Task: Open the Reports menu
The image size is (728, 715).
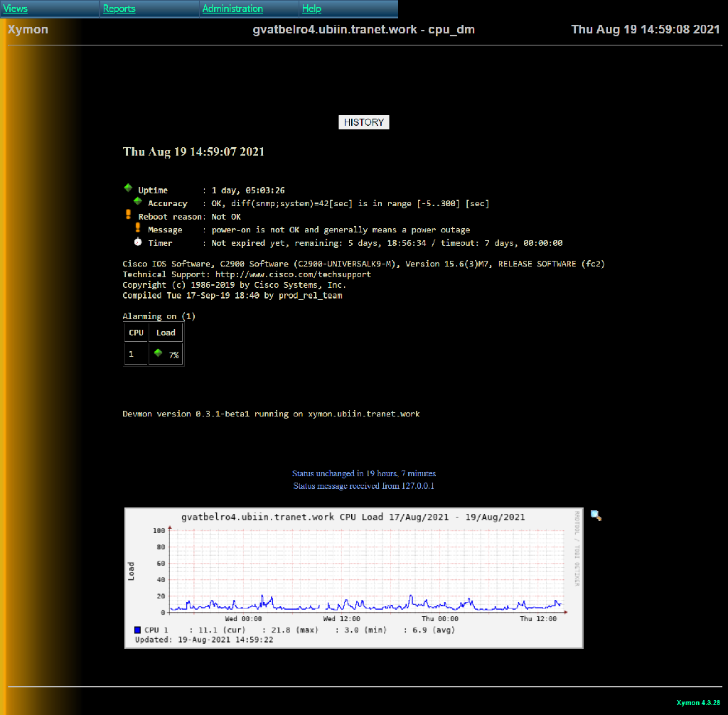Action: 119,9
